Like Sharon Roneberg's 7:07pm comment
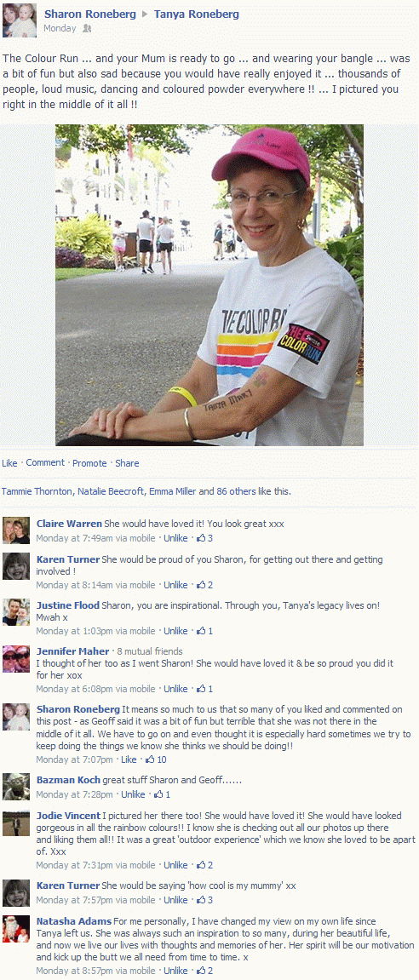This screenshot has height=980, width=419. coord(129,760)
